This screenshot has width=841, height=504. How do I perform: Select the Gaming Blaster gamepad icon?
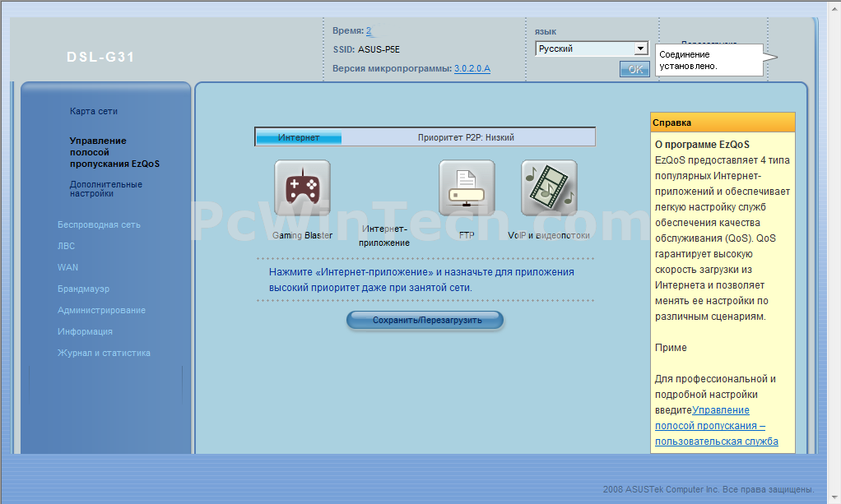point(303,187)
